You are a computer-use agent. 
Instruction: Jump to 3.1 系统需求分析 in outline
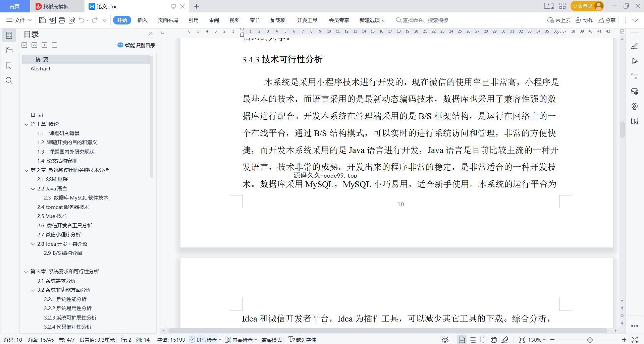(x=56, y=281)
